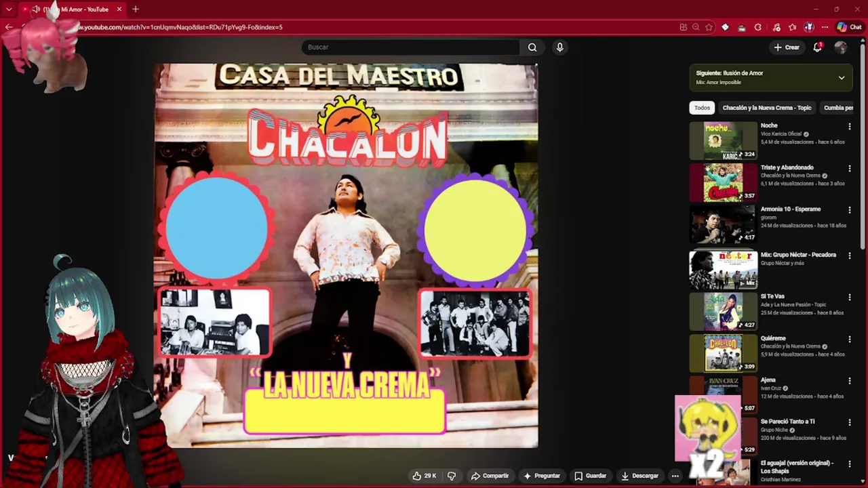
Task: Click the Crear button
Action: (x=787, y=47)
